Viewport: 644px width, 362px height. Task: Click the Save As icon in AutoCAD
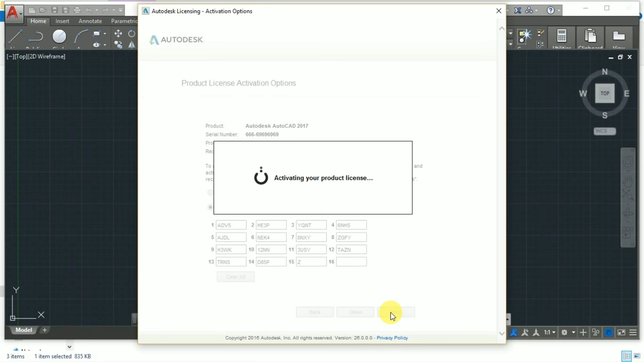[65, 10]
